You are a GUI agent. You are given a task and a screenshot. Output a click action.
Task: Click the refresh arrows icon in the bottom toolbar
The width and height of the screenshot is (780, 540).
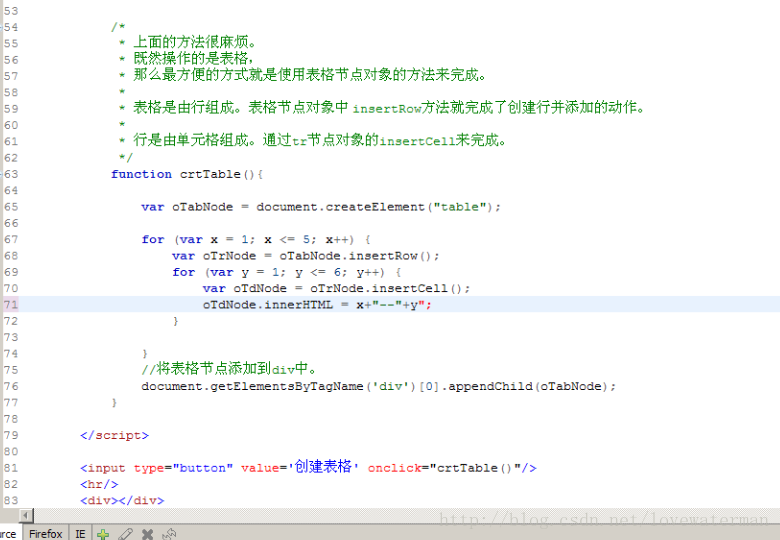tap(169, 534)
